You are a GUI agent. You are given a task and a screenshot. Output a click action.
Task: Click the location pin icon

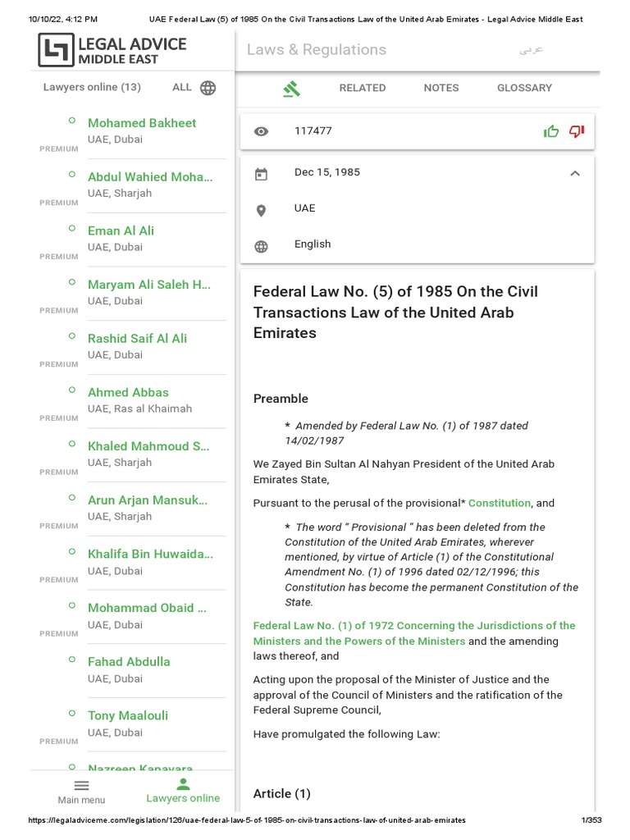[261, 210]
